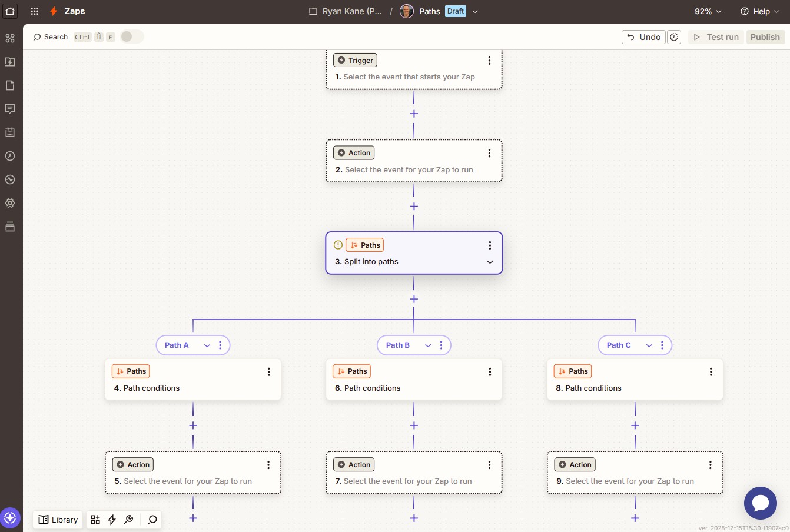Select the add-note icon in the bottom toolbar

[95, 520]
